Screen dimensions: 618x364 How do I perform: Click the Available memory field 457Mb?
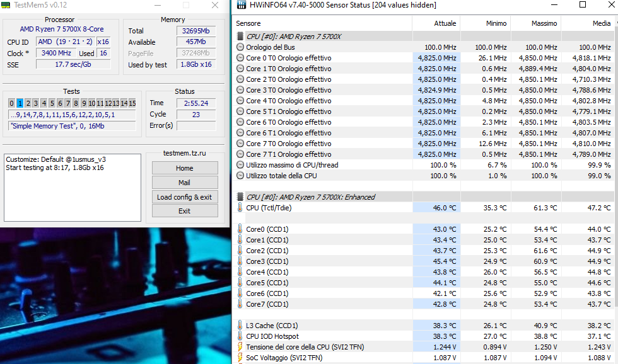196,42
